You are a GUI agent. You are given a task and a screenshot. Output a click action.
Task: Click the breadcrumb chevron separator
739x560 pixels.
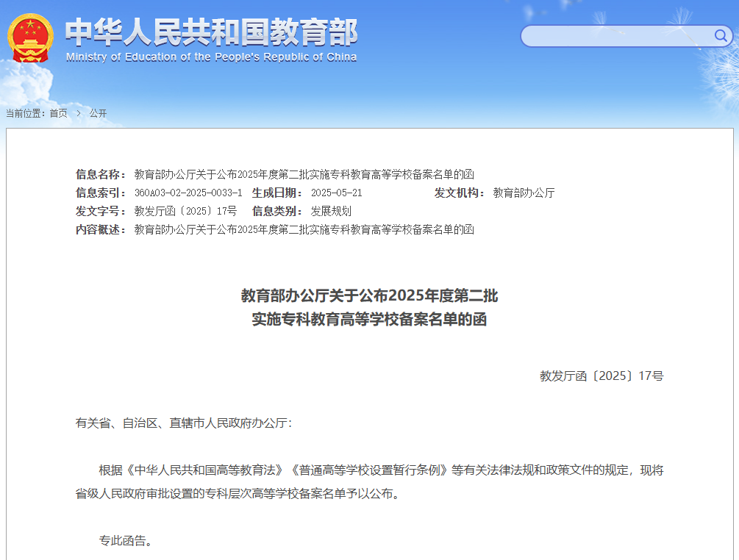point(79,113)
